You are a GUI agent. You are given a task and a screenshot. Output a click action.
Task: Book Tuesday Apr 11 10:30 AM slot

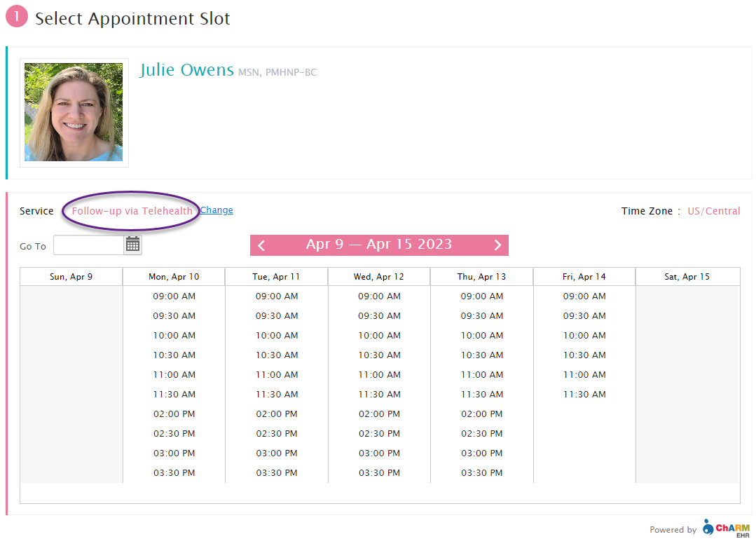coord(277,355)
